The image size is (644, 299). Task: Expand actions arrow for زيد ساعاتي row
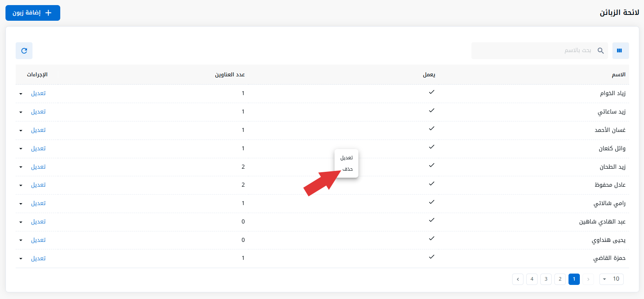click(x=21, y=112)
